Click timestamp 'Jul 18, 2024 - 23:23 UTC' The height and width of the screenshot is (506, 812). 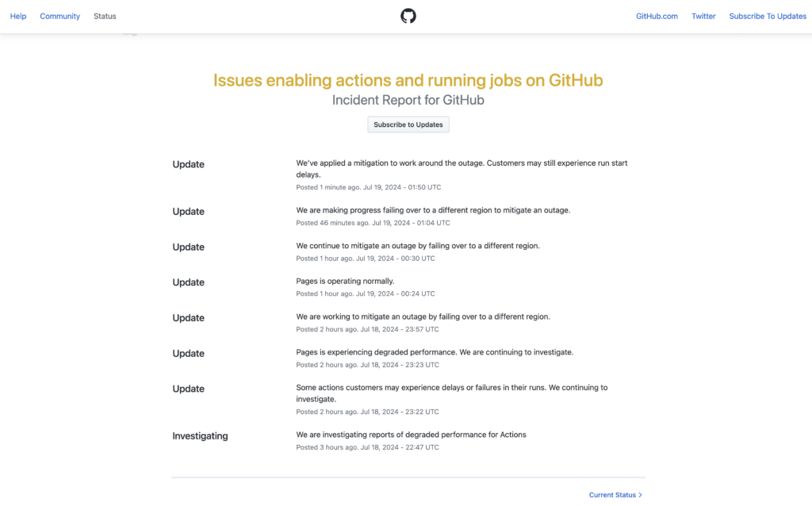point(400,365)
